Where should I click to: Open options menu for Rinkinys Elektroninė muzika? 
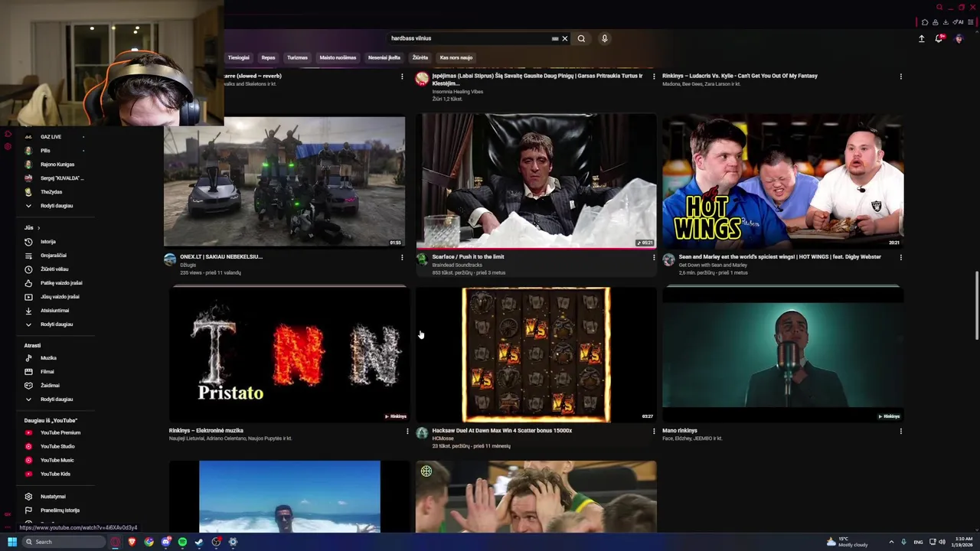tap(407, 432)
